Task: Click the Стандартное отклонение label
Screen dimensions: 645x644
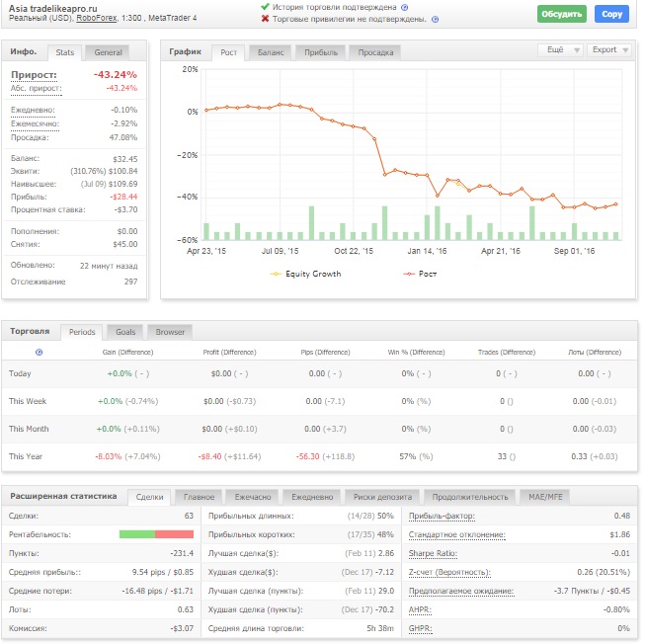Action: (456, 534)
